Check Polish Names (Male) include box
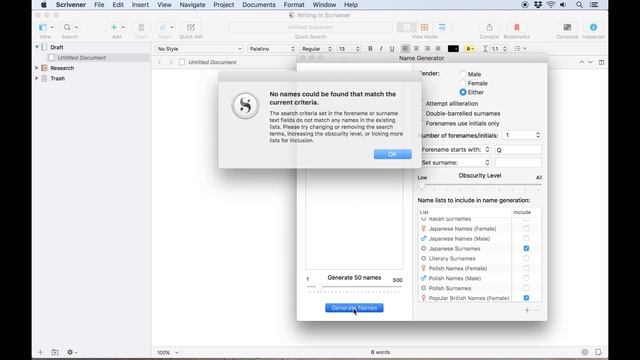Image resolution: width=640 pixels, height=360 pixels. (x=526, y=278)
